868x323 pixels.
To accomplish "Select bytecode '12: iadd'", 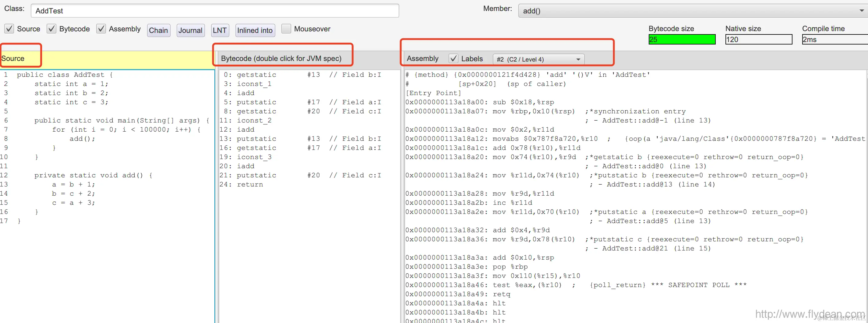I will [237, 130].
